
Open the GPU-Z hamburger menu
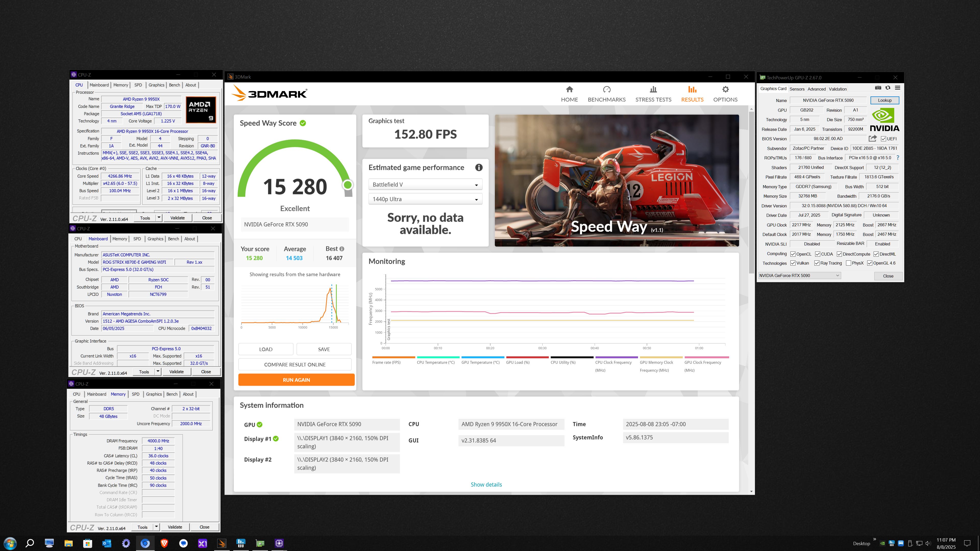[x=898, y=88]
